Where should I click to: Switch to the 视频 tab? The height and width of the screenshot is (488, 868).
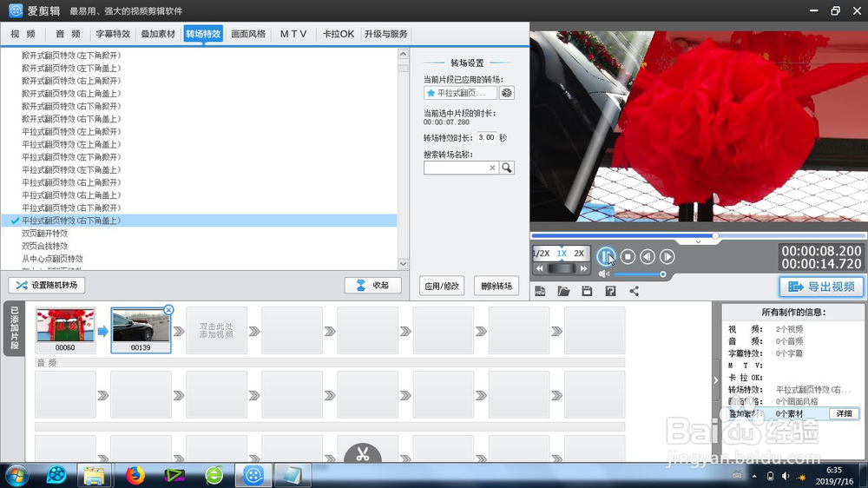coord(23,34)
